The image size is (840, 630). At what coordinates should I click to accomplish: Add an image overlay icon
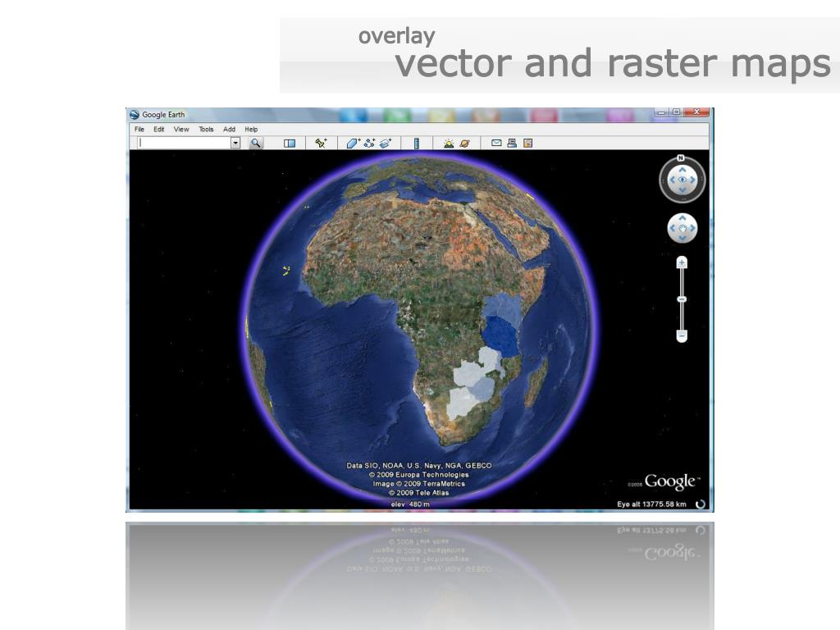point(386,143)
